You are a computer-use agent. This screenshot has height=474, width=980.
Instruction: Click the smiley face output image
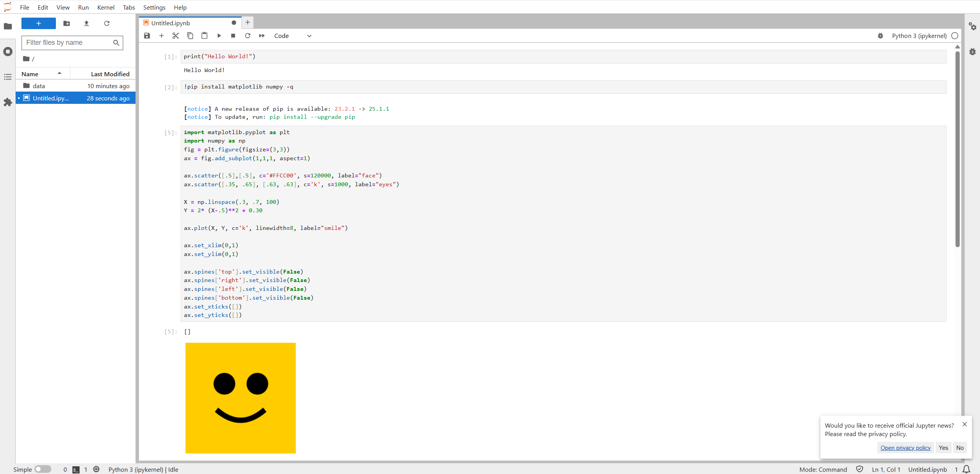[240, 398]
